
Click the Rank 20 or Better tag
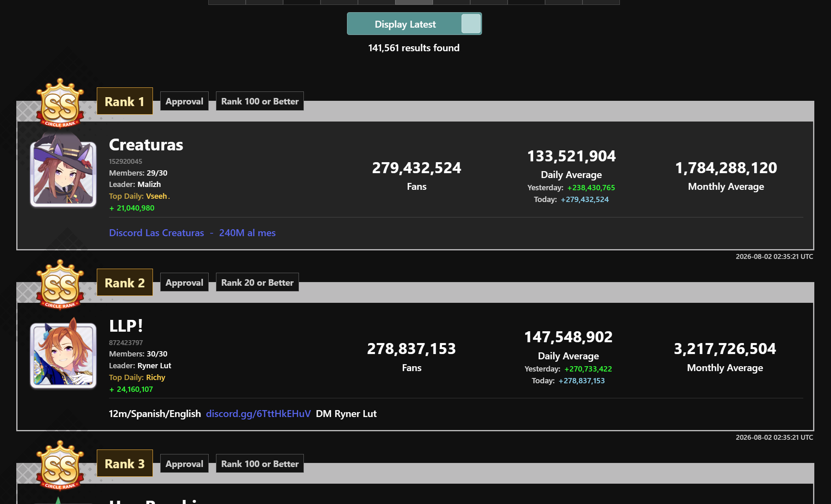click(x=257, y=282)
